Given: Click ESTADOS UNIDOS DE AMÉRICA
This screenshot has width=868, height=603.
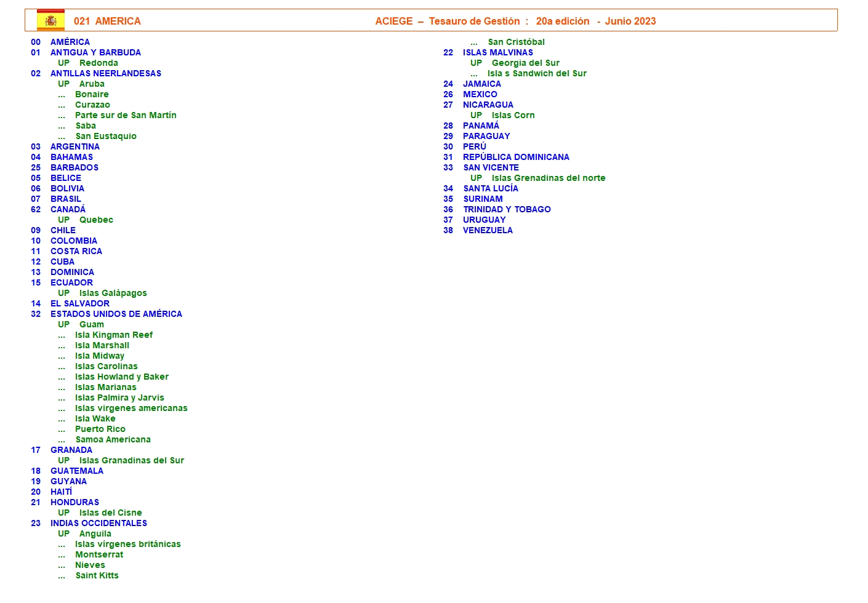Looking at the screenshot, I should click(x=116, y=314).
